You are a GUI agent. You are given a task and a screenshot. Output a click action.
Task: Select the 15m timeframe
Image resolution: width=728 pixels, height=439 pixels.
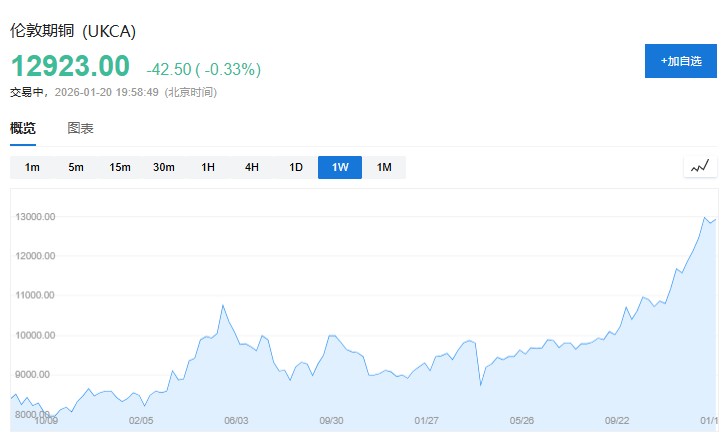click(x=120, y=167)
